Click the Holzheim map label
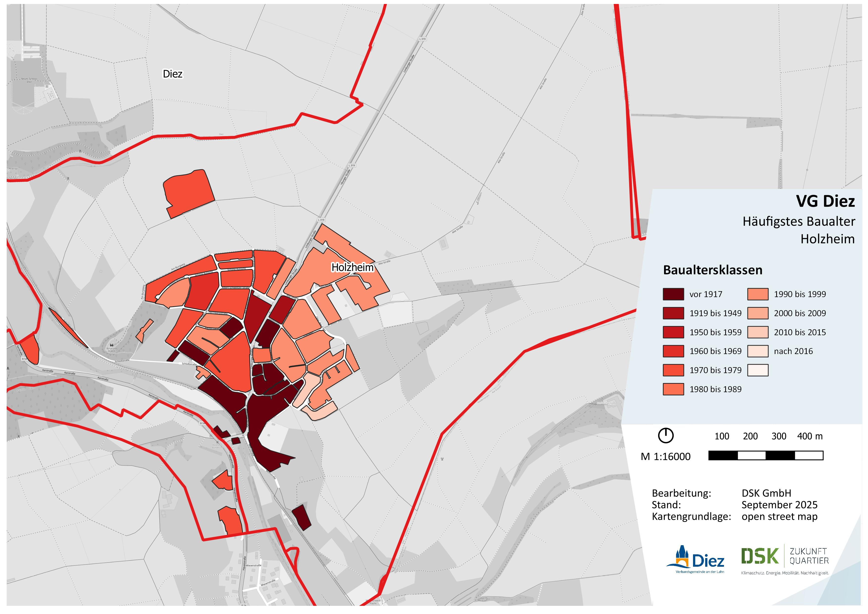868x614 pixels. (x=352, y=267)
